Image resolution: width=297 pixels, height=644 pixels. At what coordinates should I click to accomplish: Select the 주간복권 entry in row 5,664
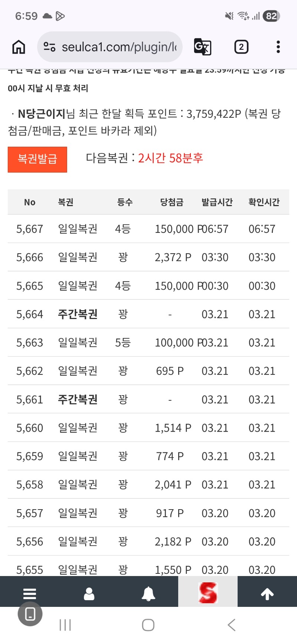(78, 314)
